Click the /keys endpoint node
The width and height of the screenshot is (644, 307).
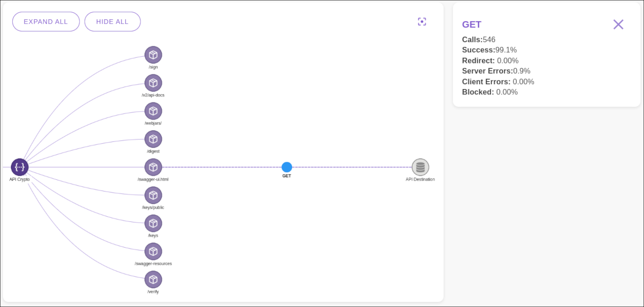pos(153,223)
